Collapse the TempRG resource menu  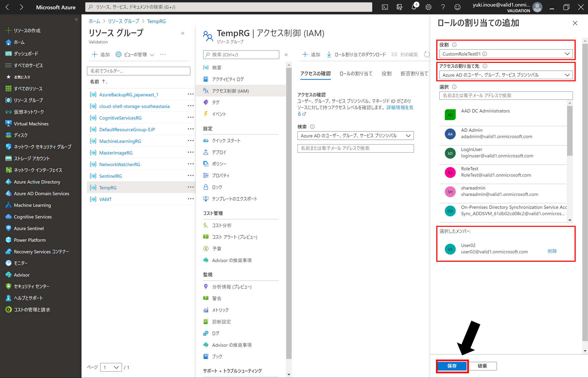click(286, 54)
